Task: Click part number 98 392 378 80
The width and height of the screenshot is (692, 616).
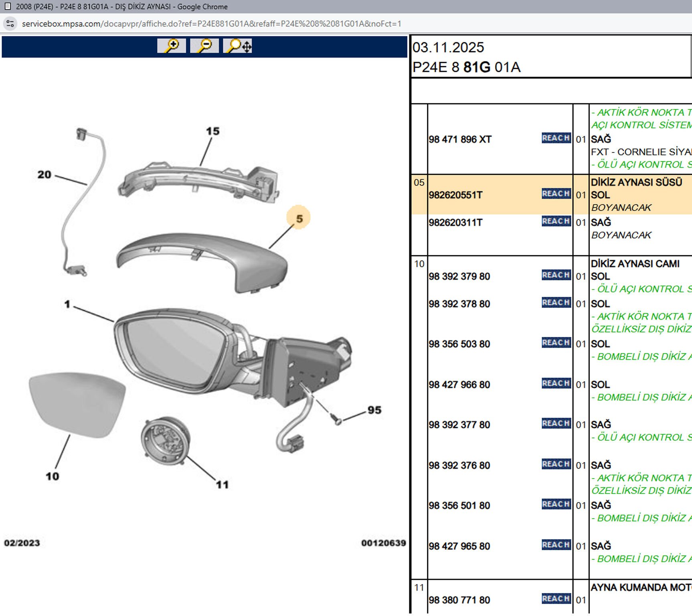Action: tap(459, 304)
